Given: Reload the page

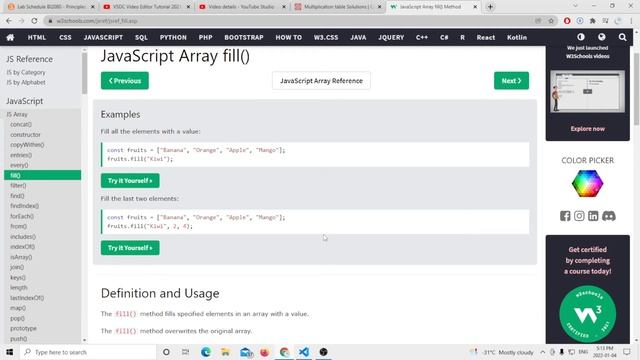Looking at the screenshot, I should [34, 20].
